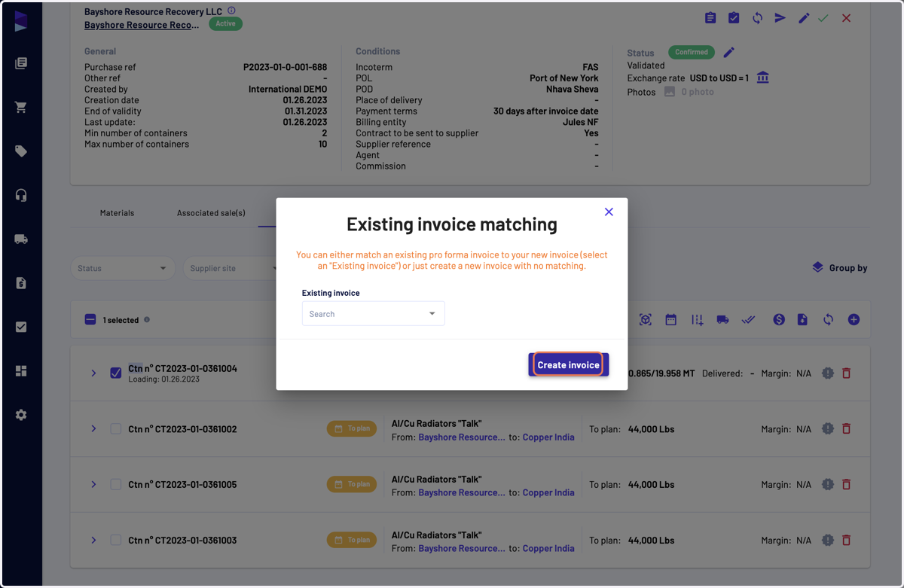Uncheck container CT2023-01-0361004 checkbox
The width and height of the screenshot is (904, 588).
pyautogui.click(x=116, y=373)
